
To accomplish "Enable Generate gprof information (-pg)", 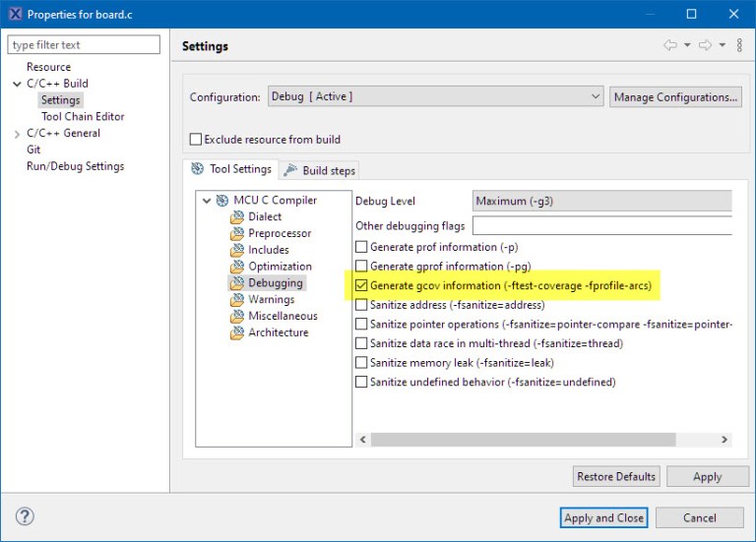I will (361, 267).
